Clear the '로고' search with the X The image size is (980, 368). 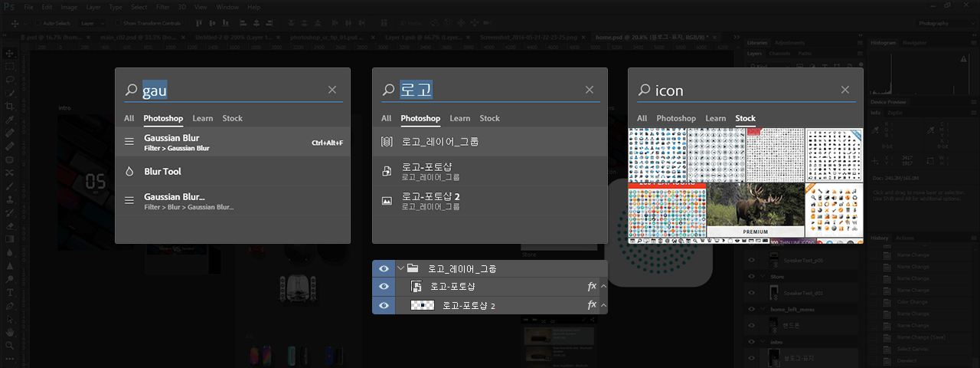click(590, 90)
